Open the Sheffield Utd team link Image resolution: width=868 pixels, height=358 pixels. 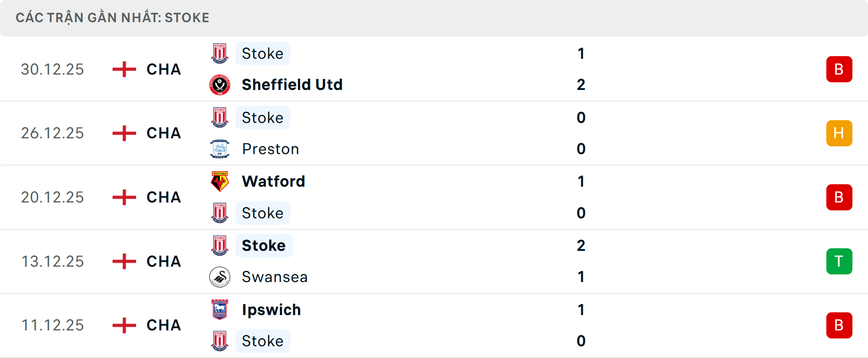[292, 85]
